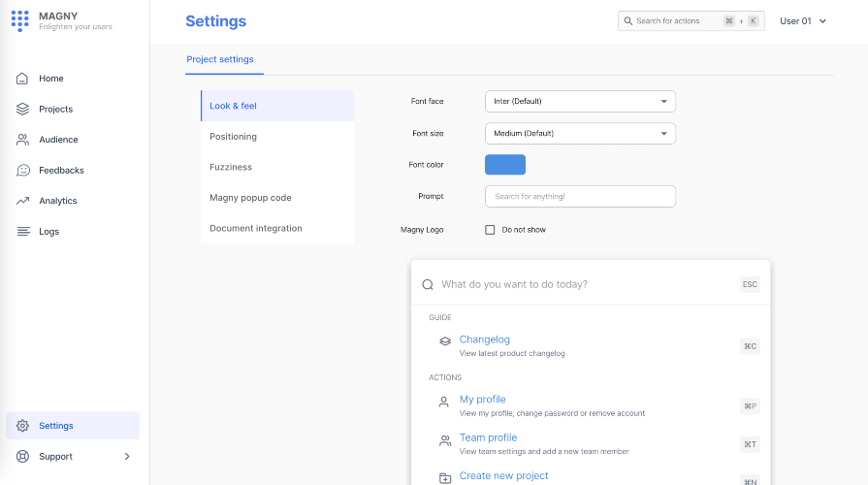Expand the Support submenu chevron
The height and width of the screenshot is (485, 868).
[127, 457]
